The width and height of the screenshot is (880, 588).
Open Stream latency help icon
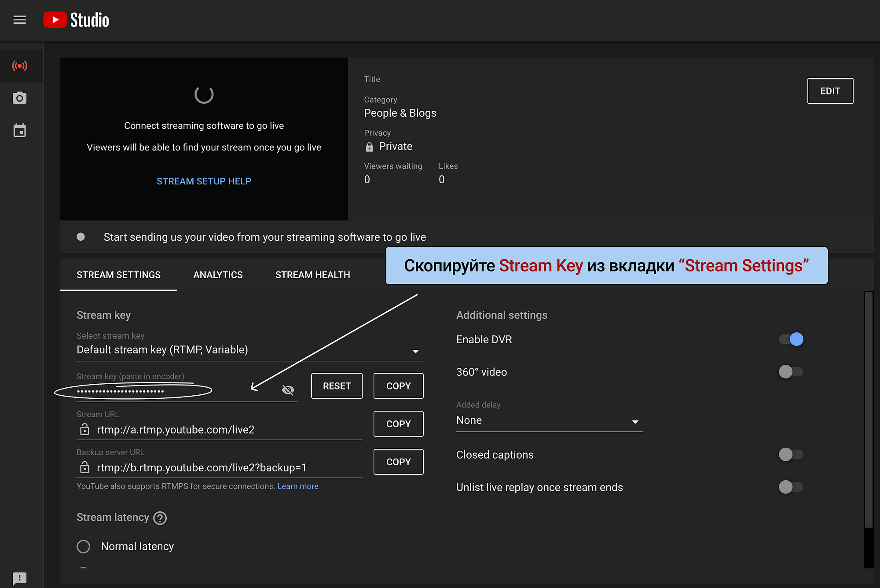(x=160, y=518)
